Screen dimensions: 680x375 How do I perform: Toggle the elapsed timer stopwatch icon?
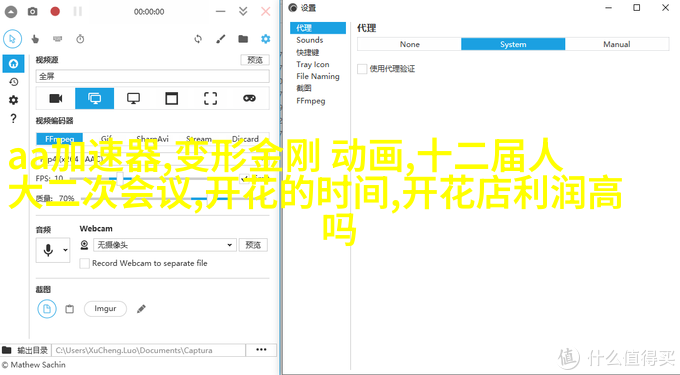tap(80, 39)
